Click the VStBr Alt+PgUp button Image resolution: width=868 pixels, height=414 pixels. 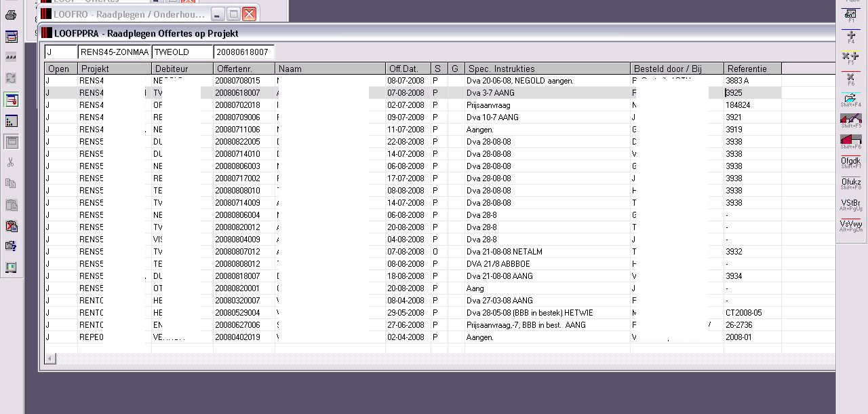coord(851,205)
